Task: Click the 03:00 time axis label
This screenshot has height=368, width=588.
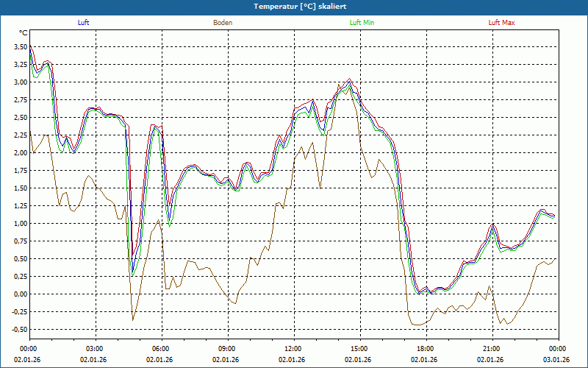Action: 94,349
